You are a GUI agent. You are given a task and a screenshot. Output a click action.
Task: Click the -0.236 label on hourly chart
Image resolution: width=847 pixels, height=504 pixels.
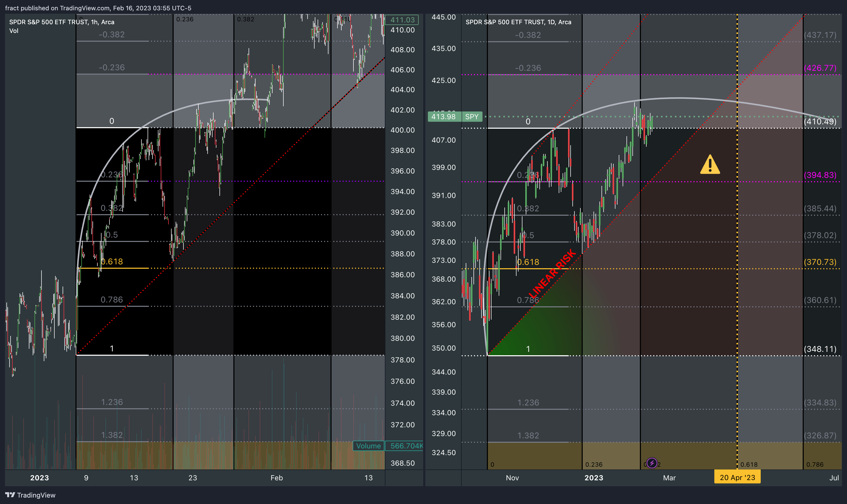[x=112, y=68]
